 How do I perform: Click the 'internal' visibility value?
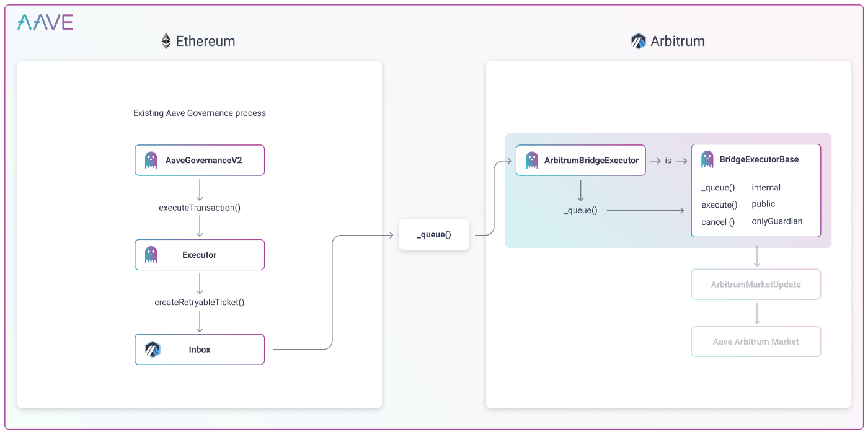click(x=766, y=187)
